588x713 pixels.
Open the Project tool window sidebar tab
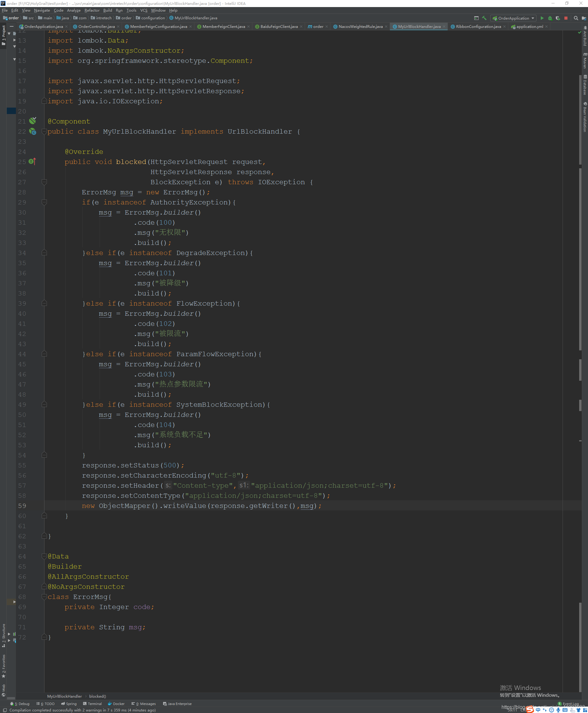pyautogui.click(x=3, y=35)
